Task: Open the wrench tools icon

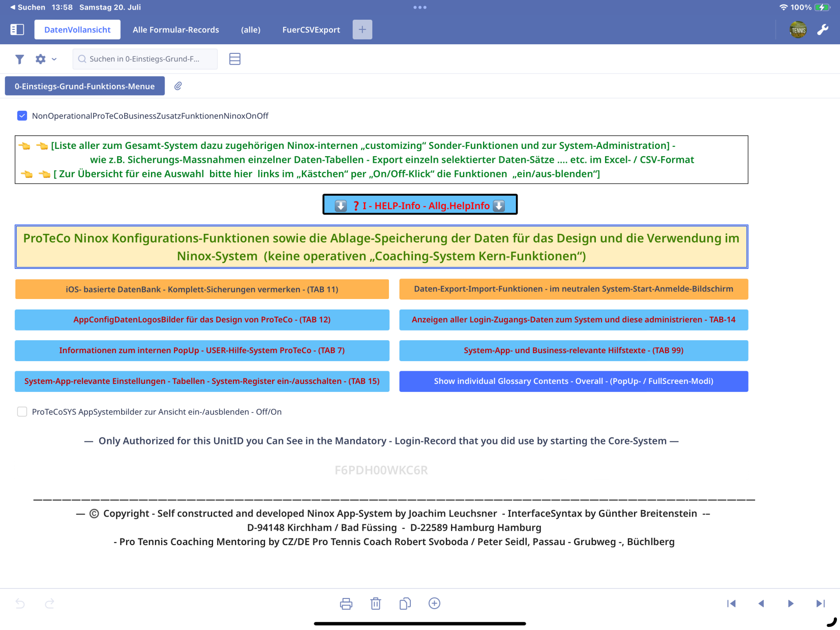Action: pos(822,29)
